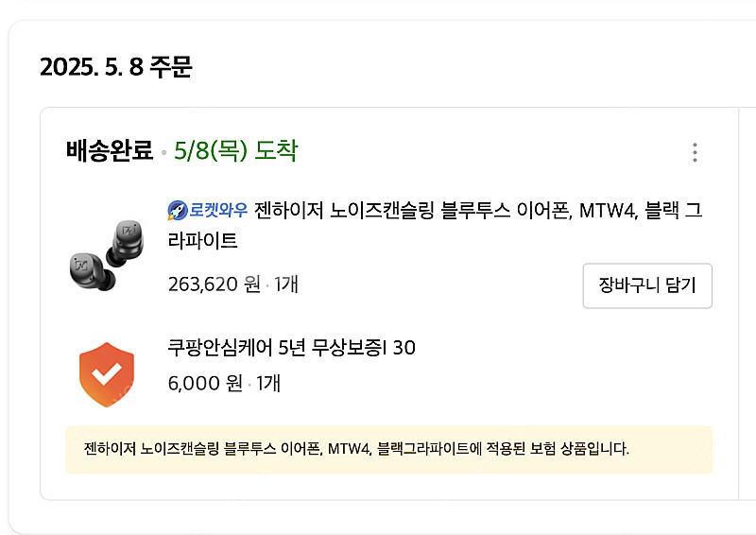Image resolution: width=756 pixels, height=535 pixels.
Task: Click the green 5/8(목) 도착 arrival text
Action: click(x=235, y=150)
